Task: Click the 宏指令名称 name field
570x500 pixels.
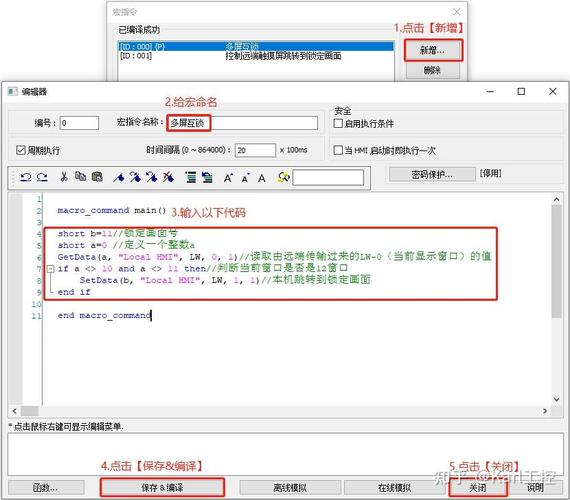Action: tap(242, 123)
